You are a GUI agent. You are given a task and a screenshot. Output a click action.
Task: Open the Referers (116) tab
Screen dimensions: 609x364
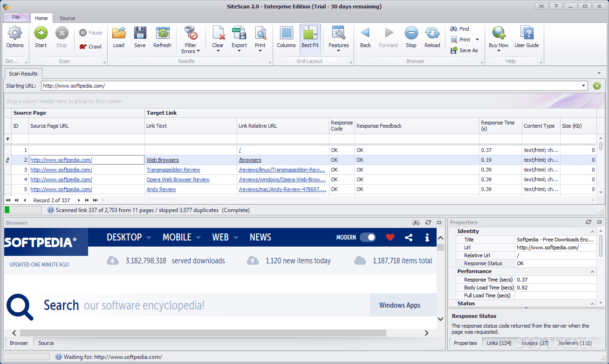[x=575, y=343]
